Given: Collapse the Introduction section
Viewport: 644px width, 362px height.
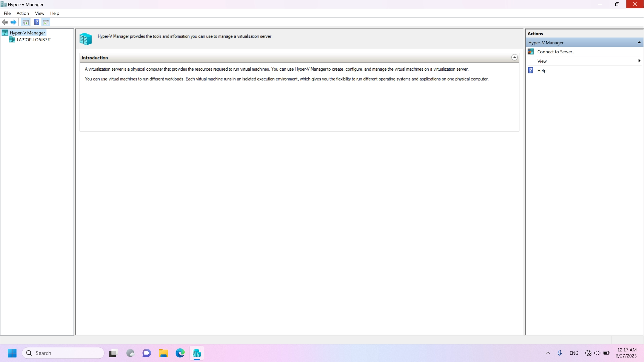Looking at the screenshot, I should (514, 57).
